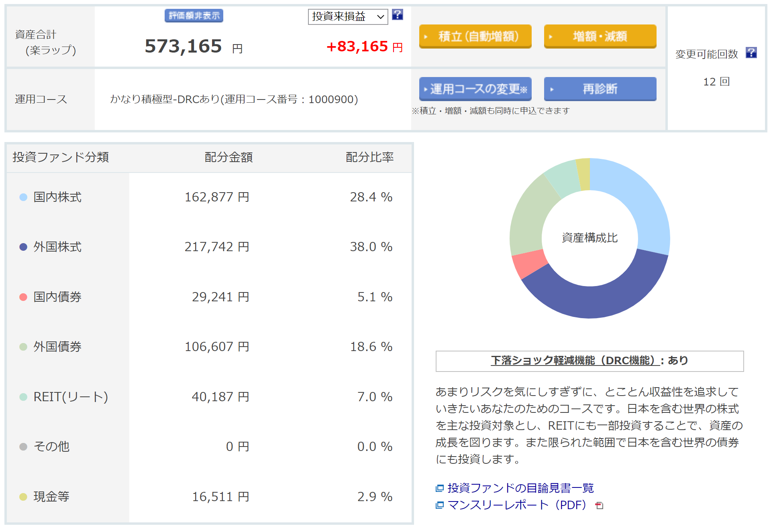Click the 外国株式 dark blue legend dot
The width and height of the screenshot is (771, 532).
[23, 247]
